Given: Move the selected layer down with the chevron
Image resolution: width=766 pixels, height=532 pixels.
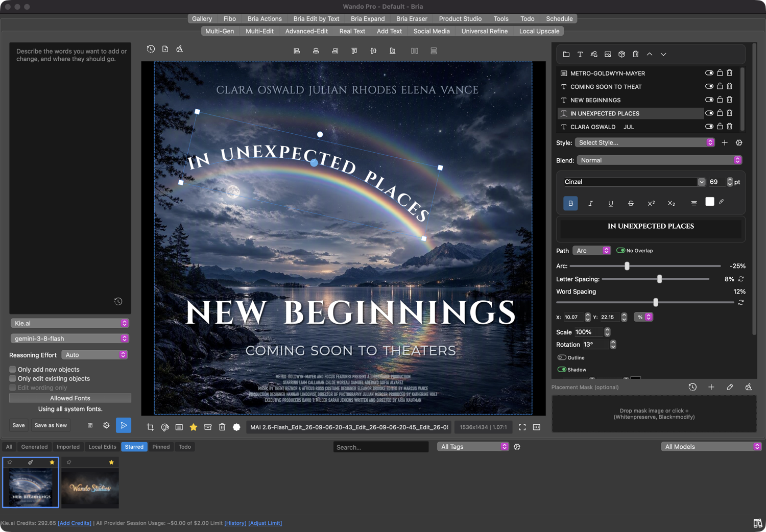Looking at the screenshot, I should pos(663,54).
